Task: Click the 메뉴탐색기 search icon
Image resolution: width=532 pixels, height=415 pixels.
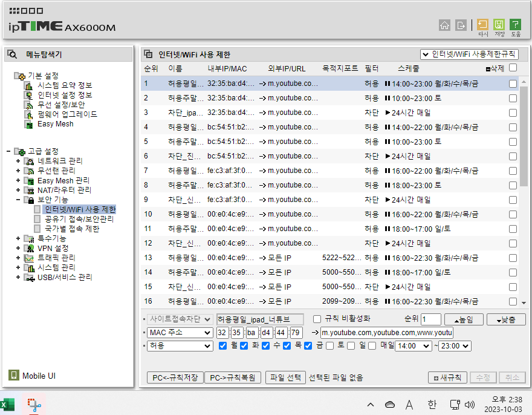Action: [x=12, y=54]
